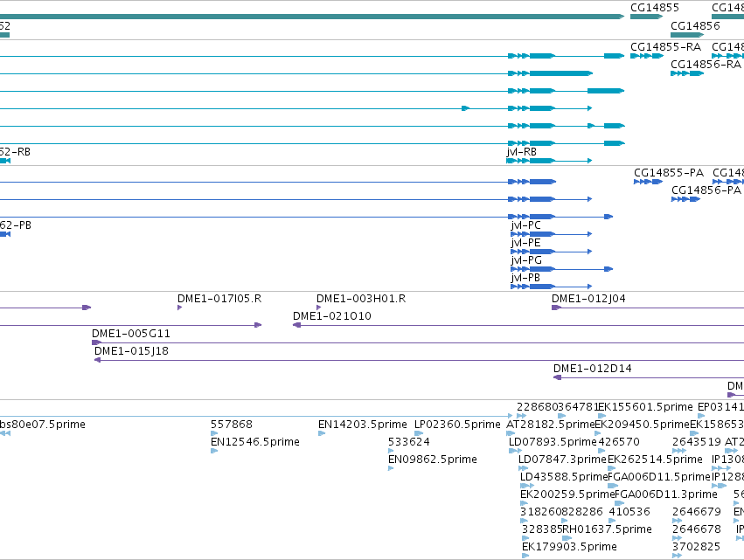This screenshot has width=744, height=560.
Task: Select the jvl-PG label
Action: pos(526,260)
